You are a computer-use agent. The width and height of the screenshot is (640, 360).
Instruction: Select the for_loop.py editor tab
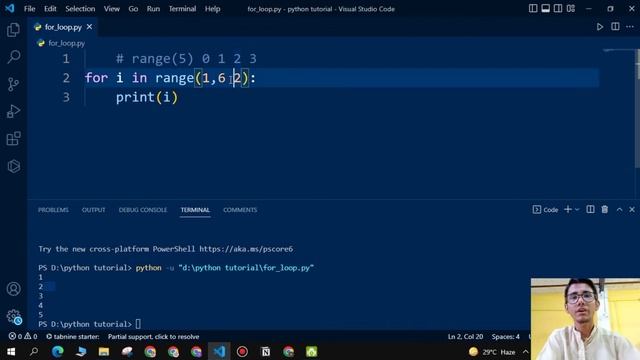pyautogui.click(x=63, y=27)
